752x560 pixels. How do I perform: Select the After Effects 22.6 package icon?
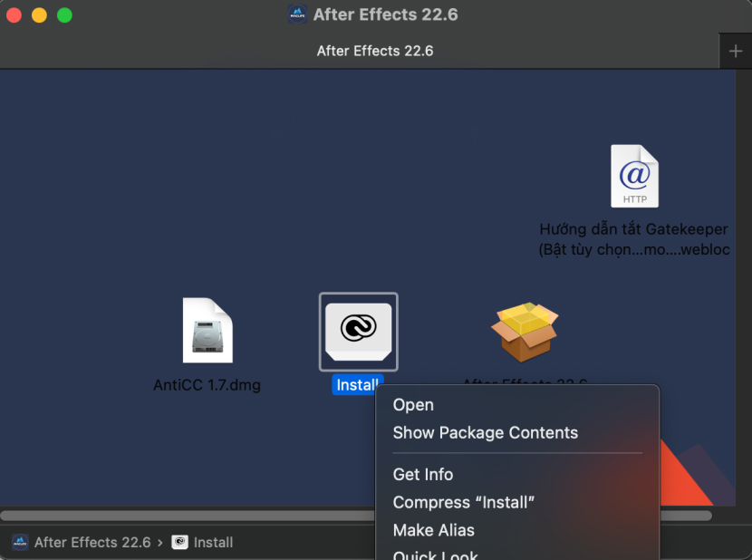coord(525,331)
